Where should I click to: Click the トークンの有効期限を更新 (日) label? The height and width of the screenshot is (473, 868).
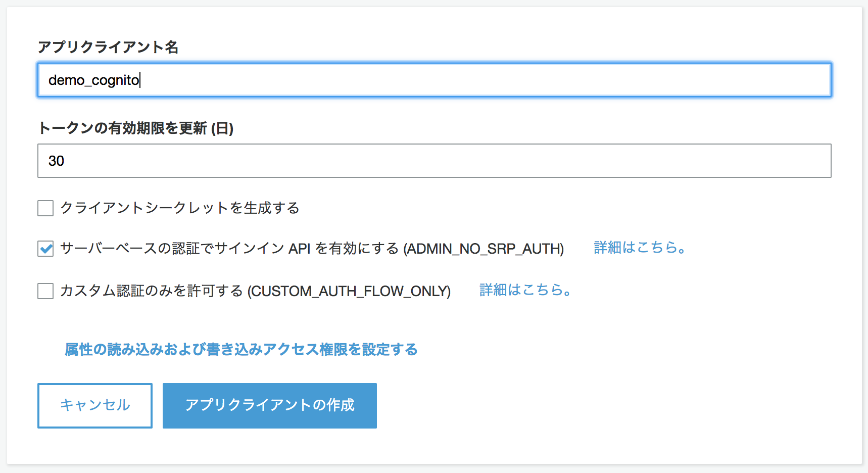135,128
